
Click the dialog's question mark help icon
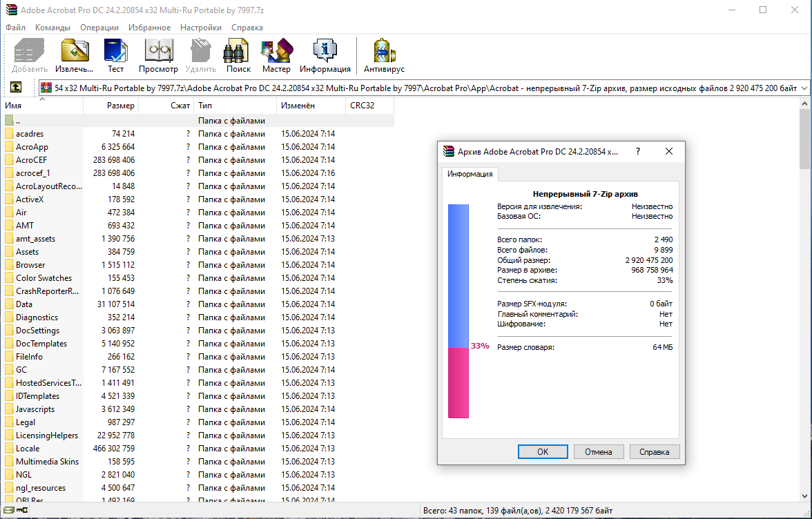point(637,151)
